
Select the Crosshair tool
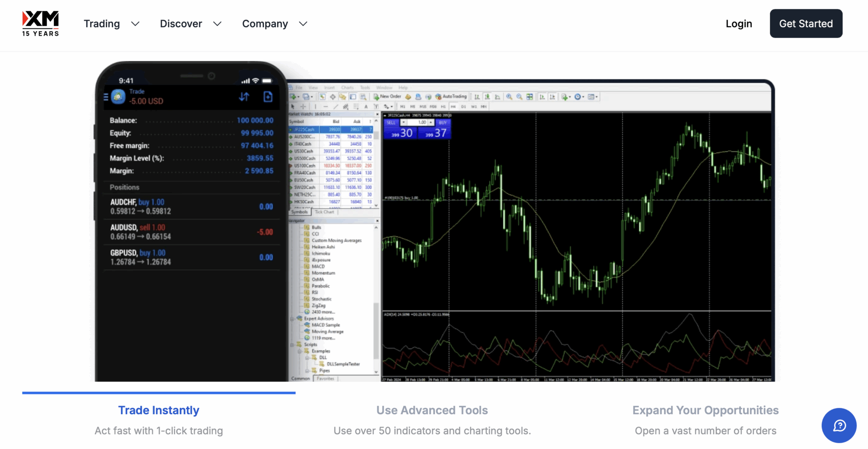click(303, 106)
